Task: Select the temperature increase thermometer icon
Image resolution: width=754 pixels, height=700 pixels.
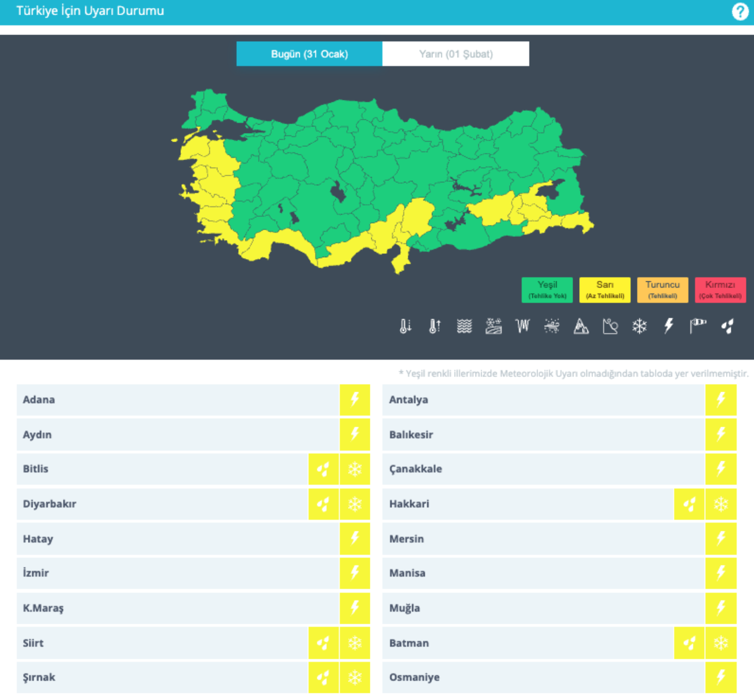Action: pyautogui.click(x=435, y=326)
